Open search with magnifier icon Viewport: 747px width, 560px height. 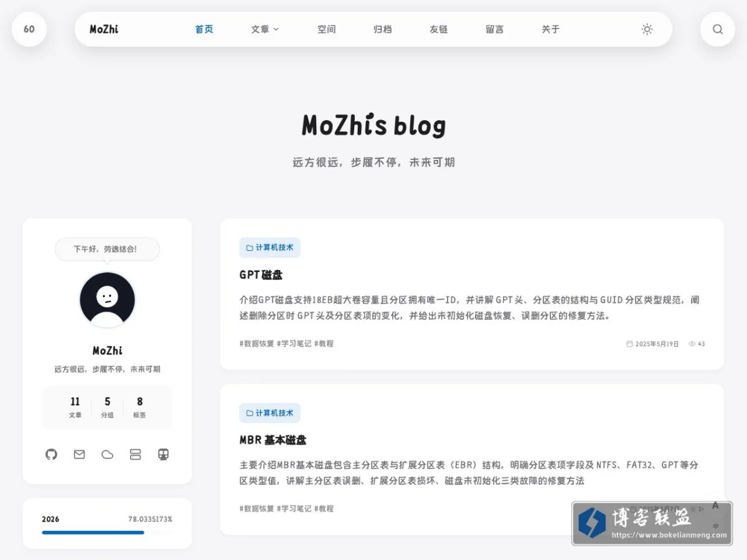coord(718,29)
